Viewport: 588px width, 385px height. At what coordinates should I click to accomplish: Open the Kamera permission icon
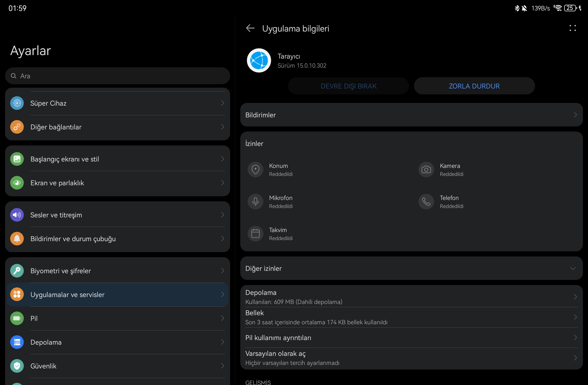(426, 170)
